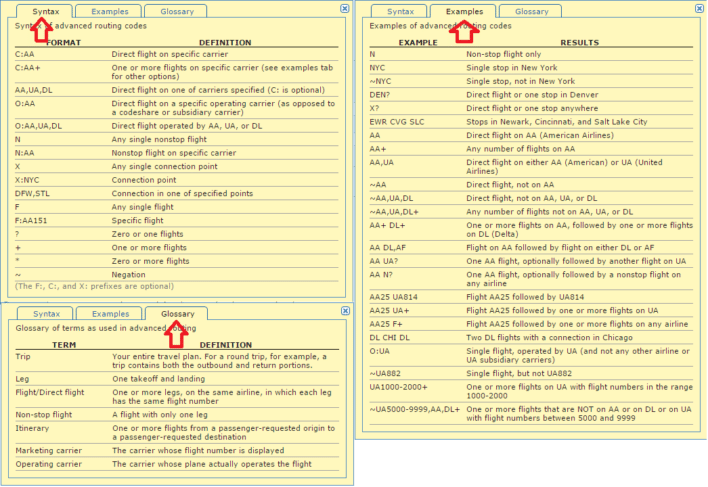Click 'Syntax of advanced routing codes' heading
The image size is (708, 487).
(x=80, y=26)
